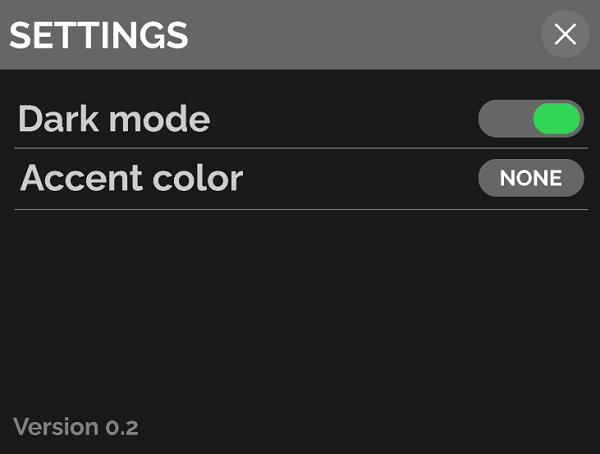Click the green knob of the Dark mode toggle
600x454 pixels.
556,119
